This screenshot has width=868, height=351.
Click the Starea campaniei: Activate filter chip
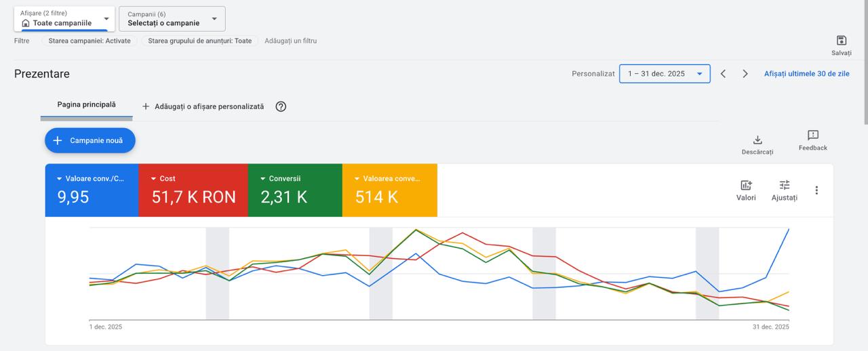90,41
